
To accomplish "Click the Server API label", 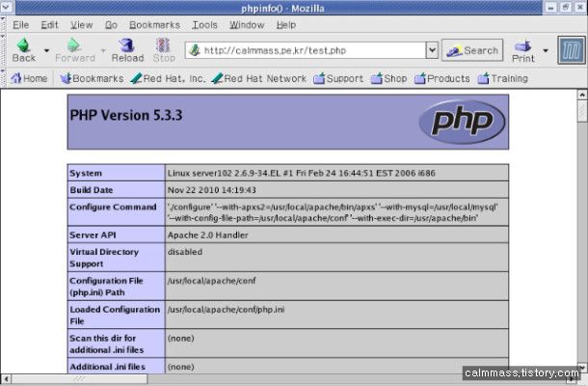I will coord(93,235).
